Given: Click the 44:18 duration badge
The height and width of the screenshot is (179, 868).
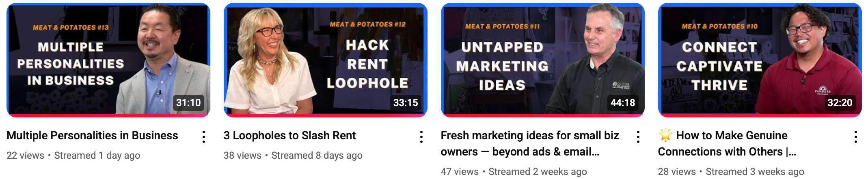Looking at the screenshot, I should [623, 102].
